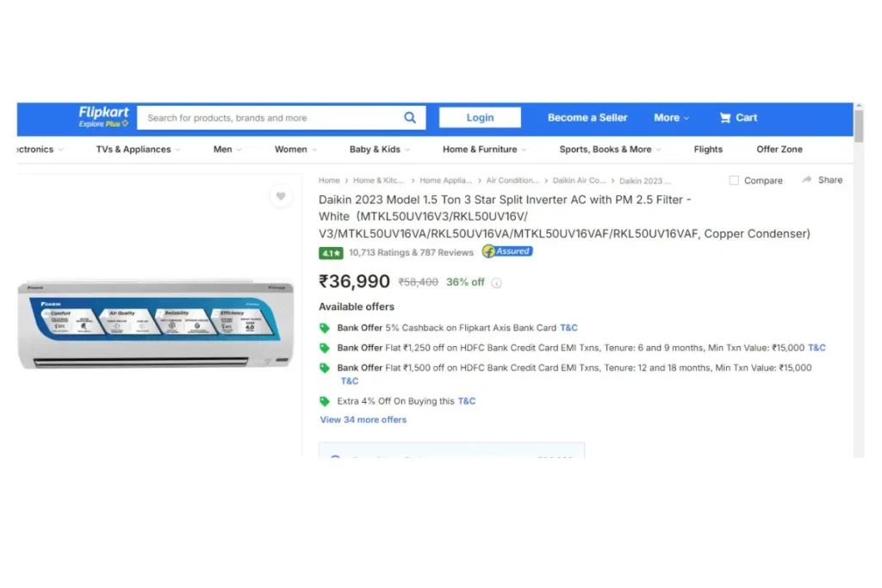
Task: Click offer tag icon for ₹1,250 off offer
Action: point(325,348)
